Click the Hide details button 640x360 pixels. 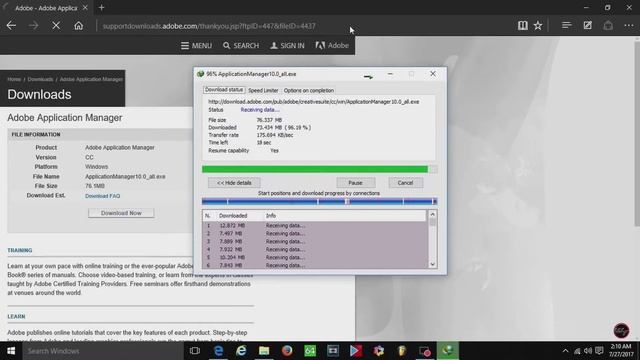pyautogui.click(x=234, y=183)
